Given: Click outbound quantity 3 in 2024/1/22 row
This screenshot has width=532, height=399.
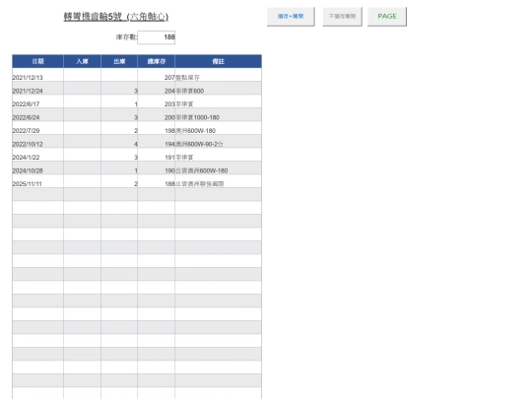Looking at the screenshot, I should [119, 155].
